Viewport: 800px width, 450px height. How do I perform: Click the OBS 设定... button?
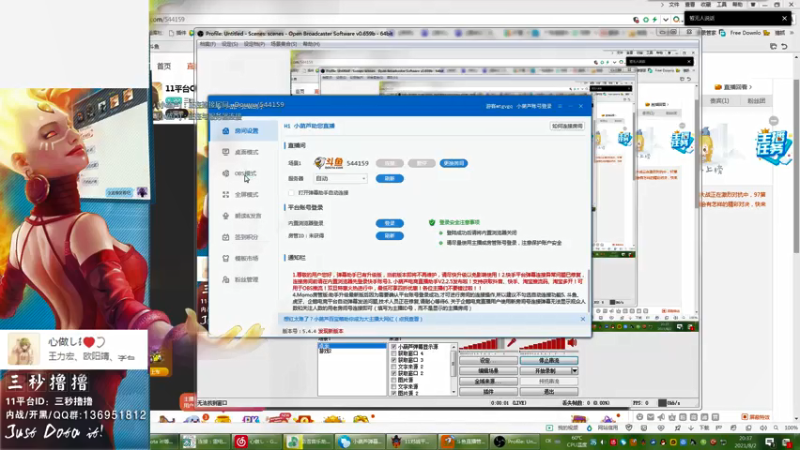coord(488,361)
